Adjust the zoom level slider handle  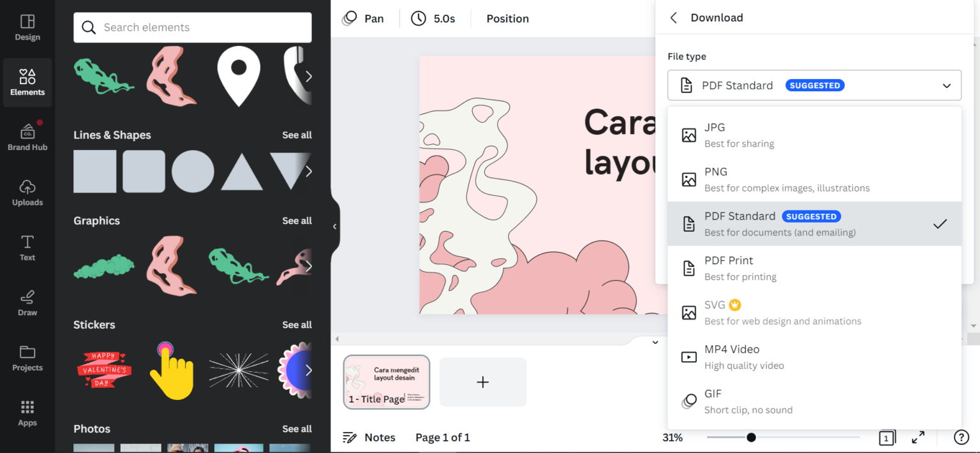[x=751, y=437]
